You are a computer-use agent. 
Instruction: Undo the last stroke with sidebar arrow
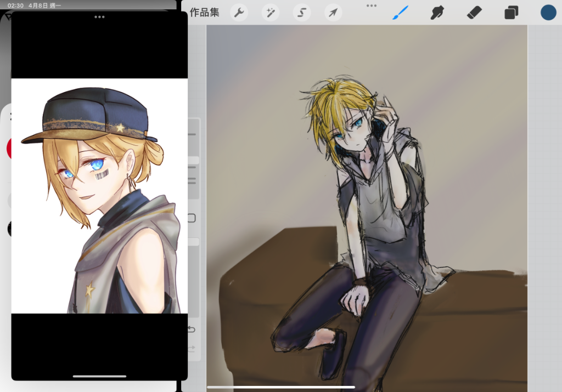tap(192, 329)
